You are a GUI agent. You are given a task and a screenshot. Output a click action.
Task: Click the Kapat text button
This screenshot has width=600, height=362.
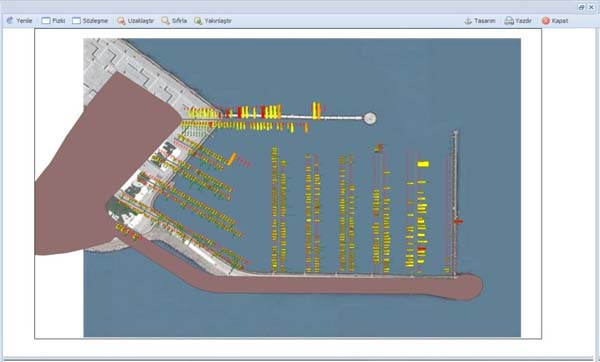click(560, 21)
